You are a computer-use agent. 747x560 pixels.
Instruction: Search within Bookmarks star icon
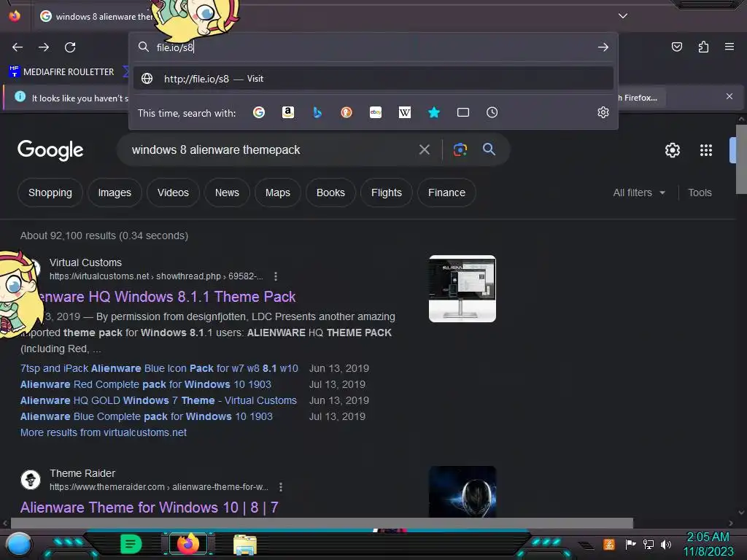(x=433, y=112)
